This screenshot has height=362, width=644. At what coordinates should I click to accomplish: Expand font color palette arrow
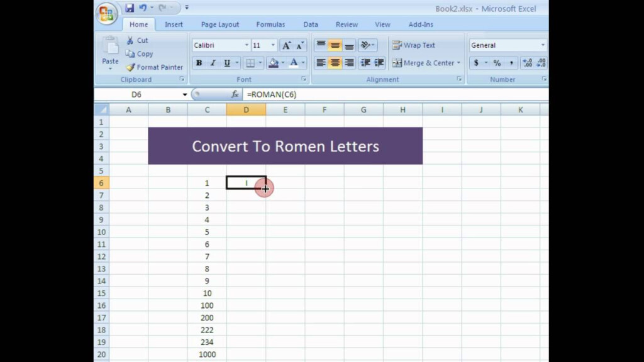tap(304, 63)
